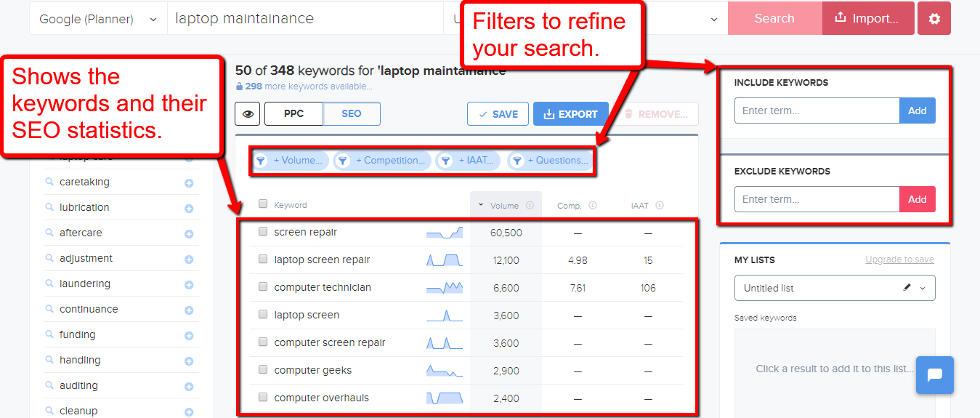
Task: Check the computer technician keyword
Action: tap(263, 287)
